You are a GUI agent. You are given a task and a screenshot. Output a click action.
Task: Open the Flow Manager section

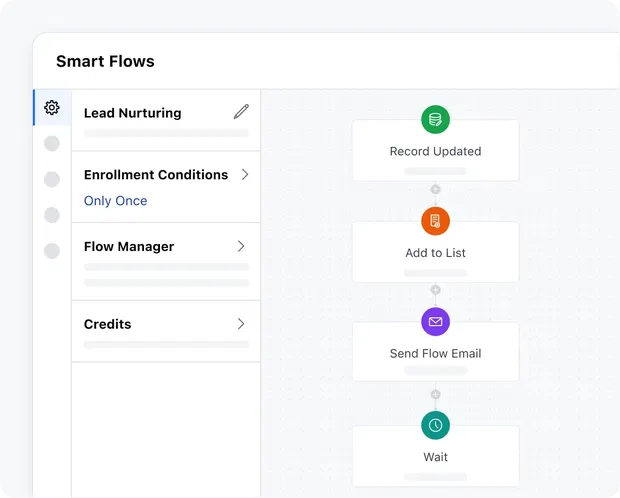coord(166,261)
